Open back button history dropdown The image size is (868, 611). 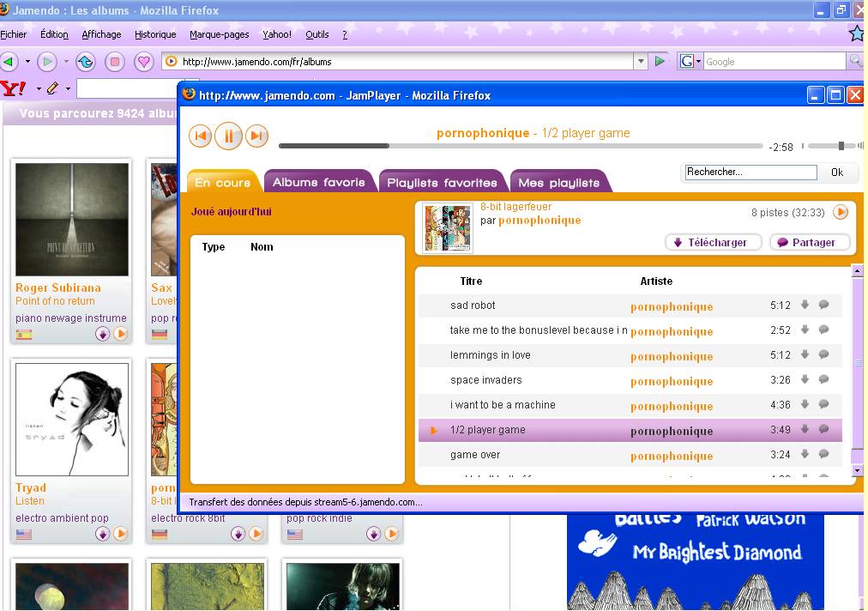coord(27,62)
